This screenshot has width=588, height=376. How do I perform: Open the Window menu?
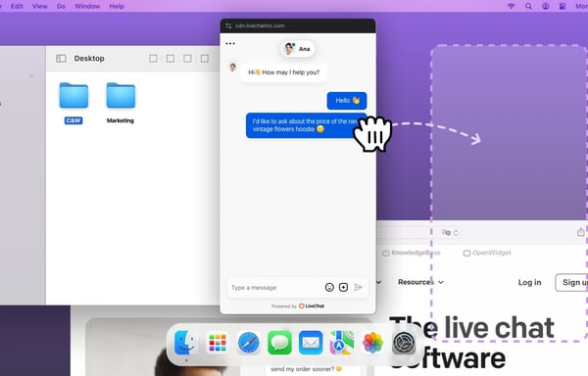coord(87,6)
